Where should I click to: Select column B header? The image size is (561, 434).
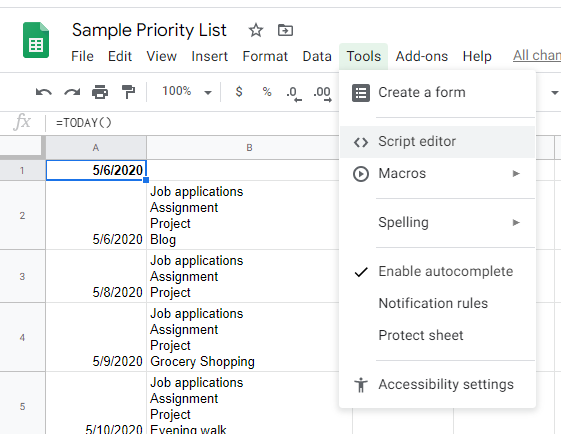(x=249, y=147)
